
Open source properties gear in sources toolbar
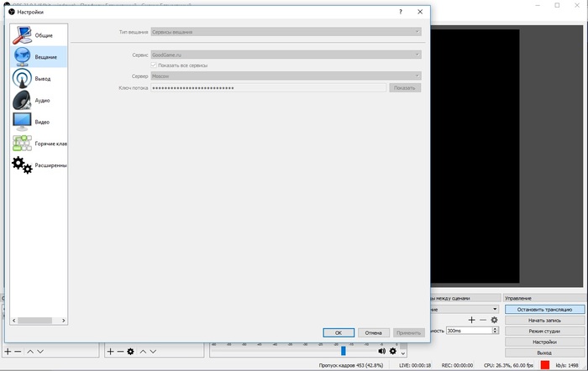[x=130, y=352]
